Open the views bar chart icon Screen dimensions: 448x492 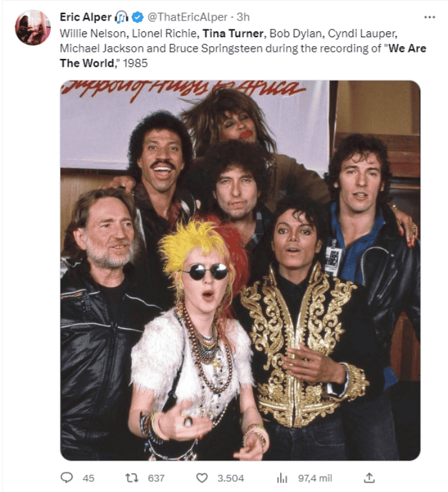(282, 478)
